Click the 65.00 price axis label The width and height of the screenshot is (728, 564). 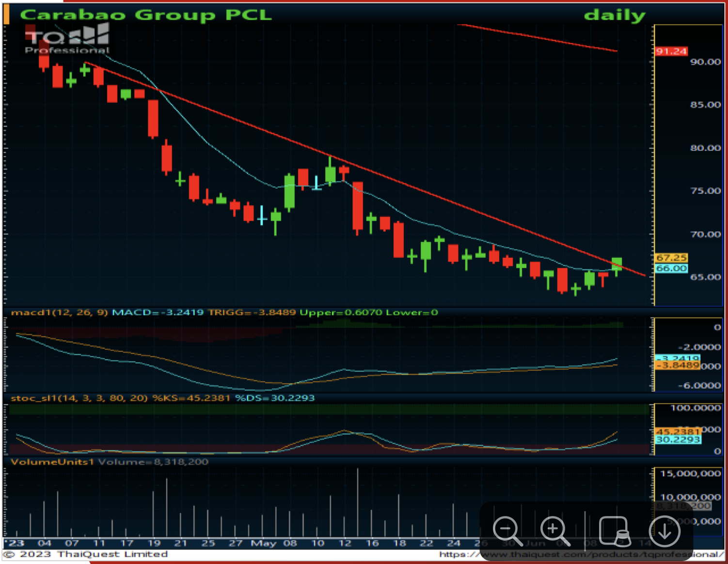705,277
